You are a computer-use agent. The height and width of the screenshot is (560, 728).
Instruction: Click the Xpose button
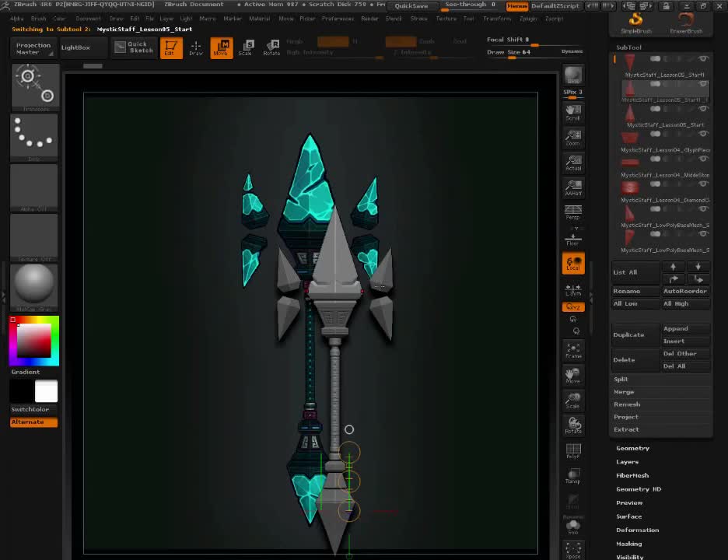click(573, 550)
